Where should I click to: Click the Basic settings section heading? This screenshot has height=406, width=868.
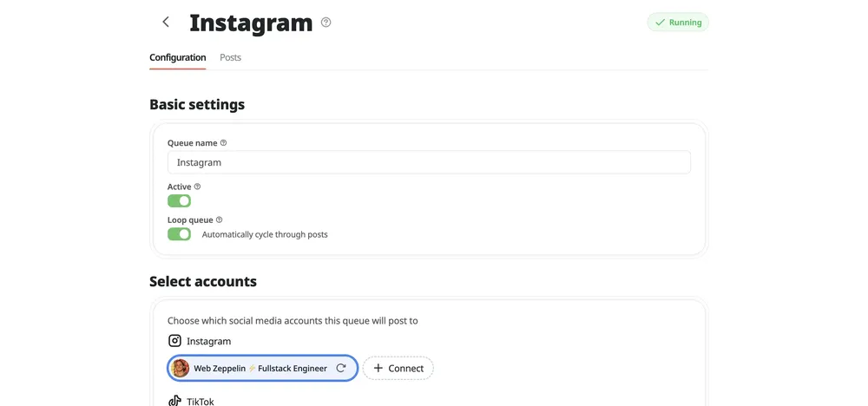pos(197,105)
